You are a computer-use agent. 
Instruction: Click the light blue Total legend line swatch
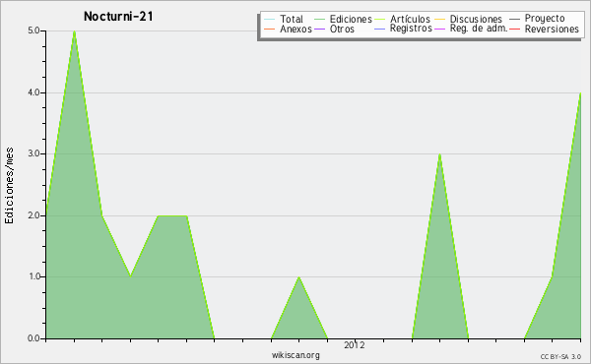(x=270, y=20)
